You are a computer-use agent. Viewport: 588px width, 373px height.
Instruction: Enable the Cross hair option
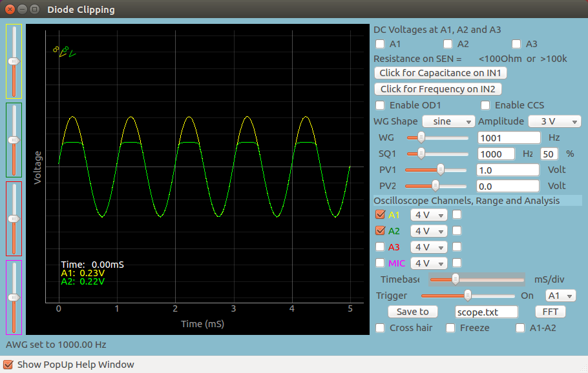[x=380, y=328]
